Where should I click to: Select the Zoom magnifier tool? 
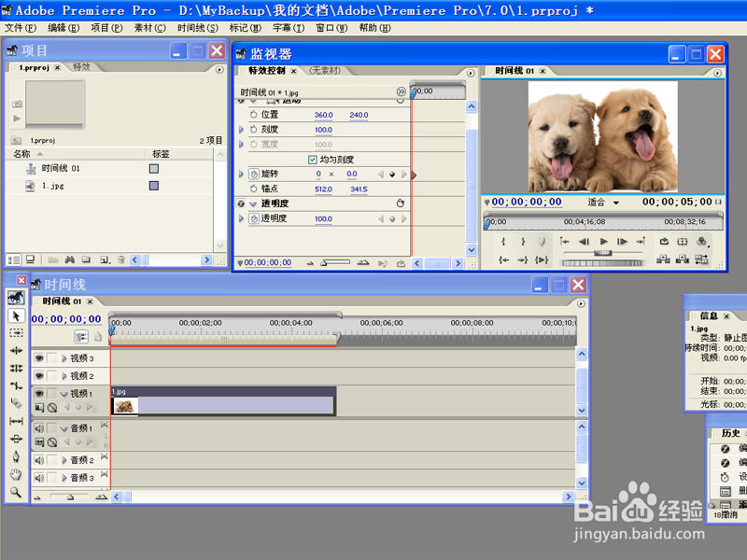pos(16,492)
